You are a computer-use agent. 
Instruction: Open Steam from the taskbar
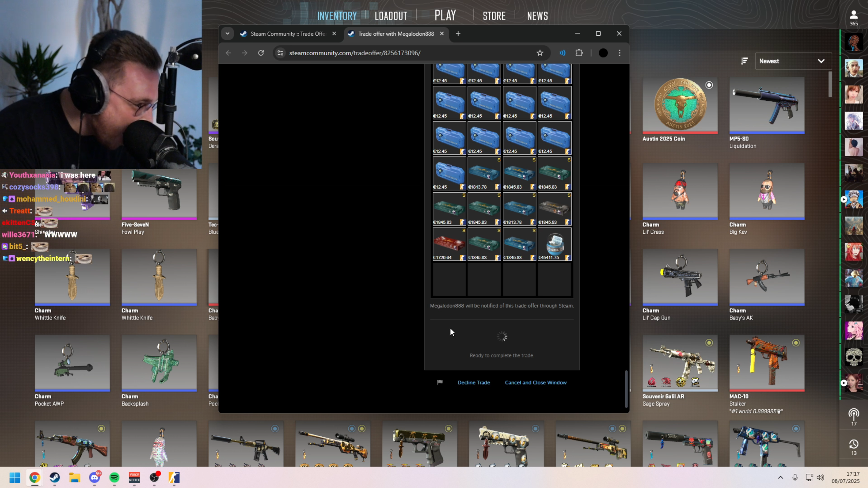click(55, 477)
